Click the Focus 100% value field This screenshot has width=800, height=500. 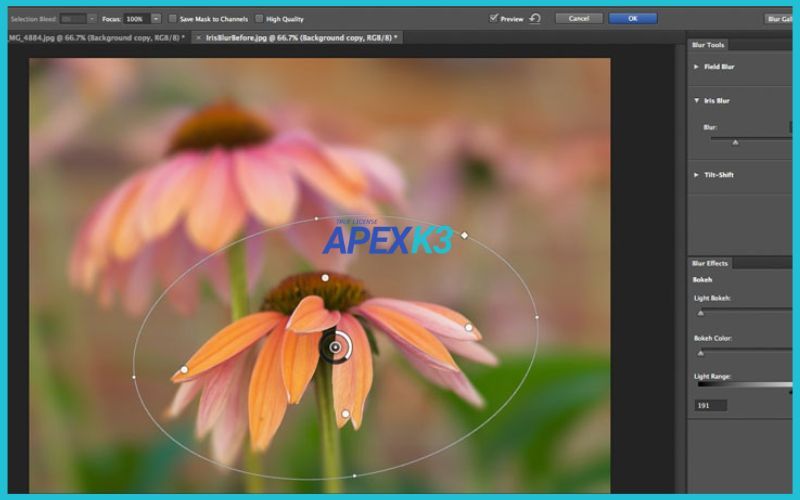(136, 19)
